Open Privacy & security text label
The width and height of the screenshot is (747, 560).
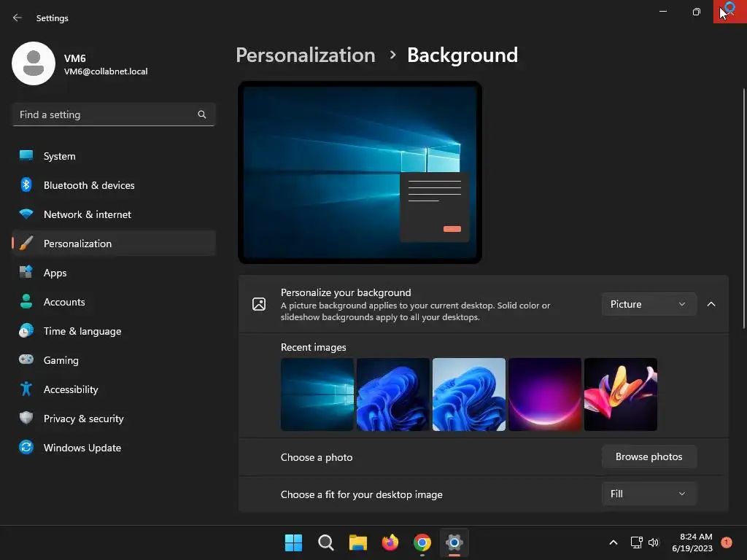[x=84, y=419]
